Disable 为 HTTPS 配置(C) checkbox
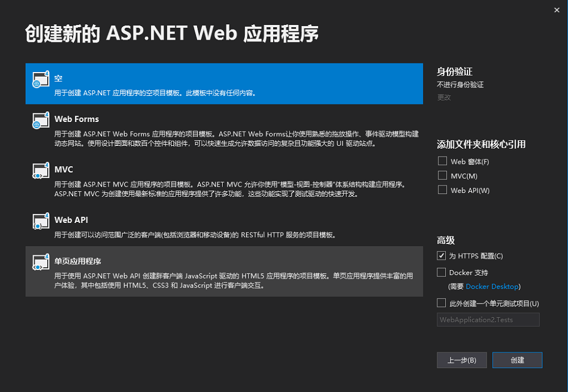568x392 pixels. [x=442, y=255]
